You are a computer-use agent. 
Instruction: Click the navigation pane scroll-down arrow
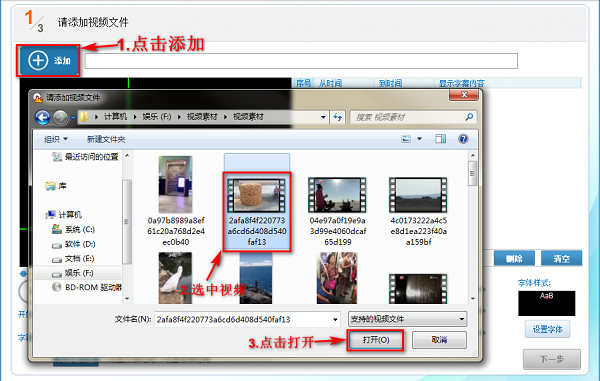tap(127, 298)
